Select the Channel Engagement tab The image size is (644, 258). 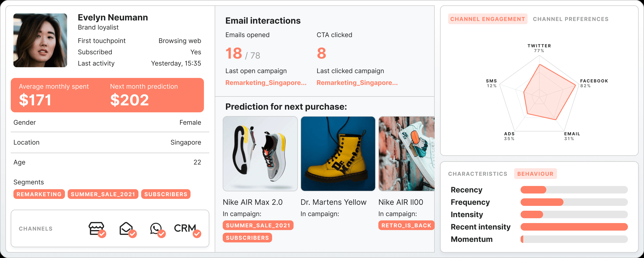(x=488, y=19)
